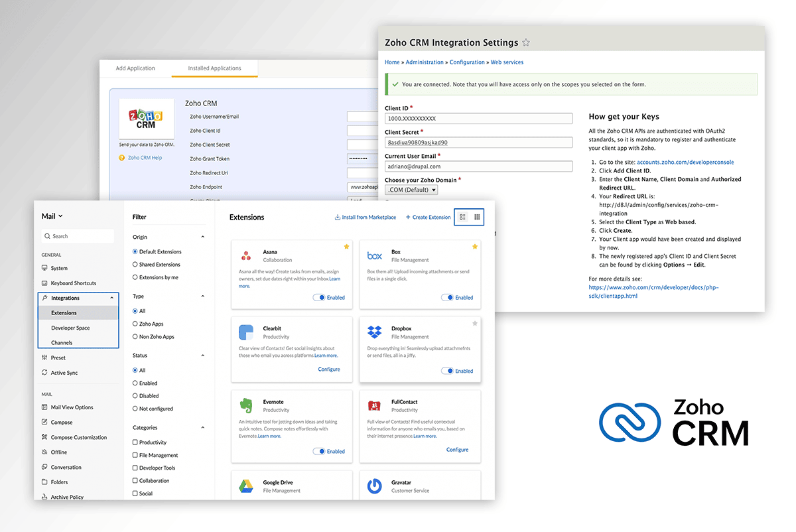
Task: Click the Zoho CRM Help link
Action: click(145, 158)
